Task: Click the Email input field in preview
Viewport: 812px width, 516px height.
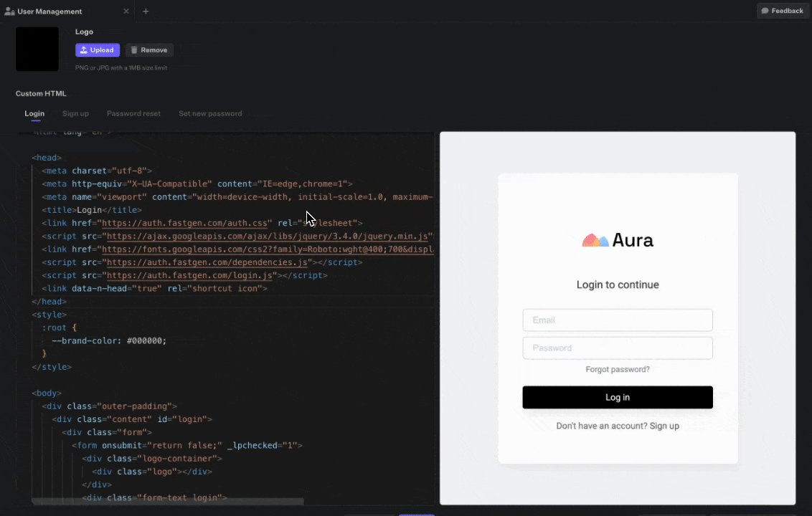Action: tap(618, 320)
